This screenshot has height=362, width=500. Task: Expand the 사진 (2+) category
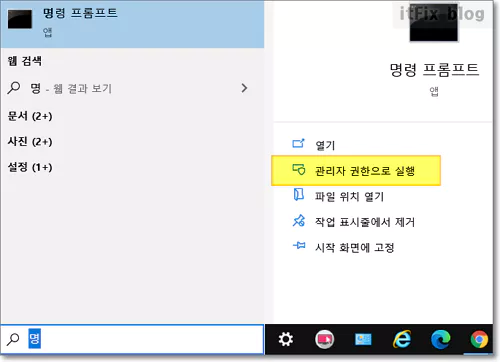[30, 141]
